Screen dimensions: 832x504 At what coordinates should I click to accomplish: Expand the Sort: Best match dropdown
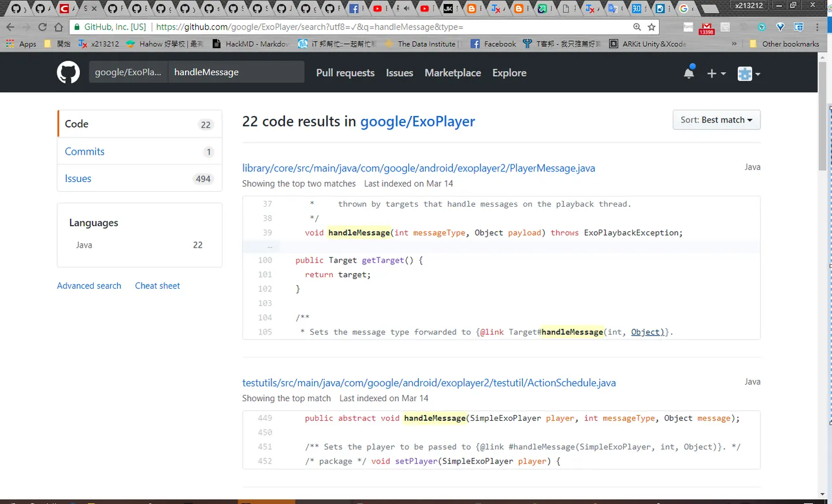pyautogui.click(x=716, y=120)
